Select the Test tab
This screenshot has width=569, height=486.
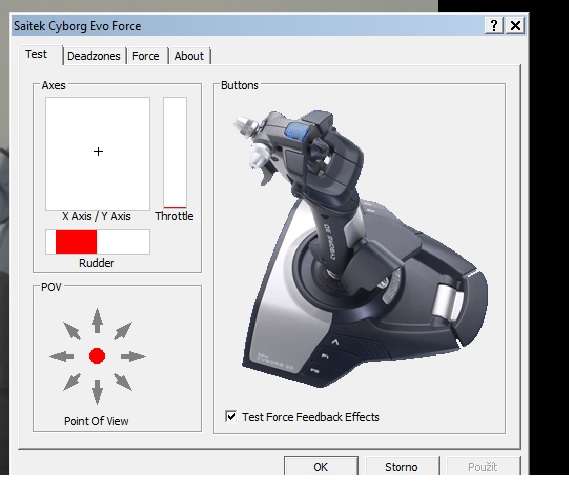point(36,54)
